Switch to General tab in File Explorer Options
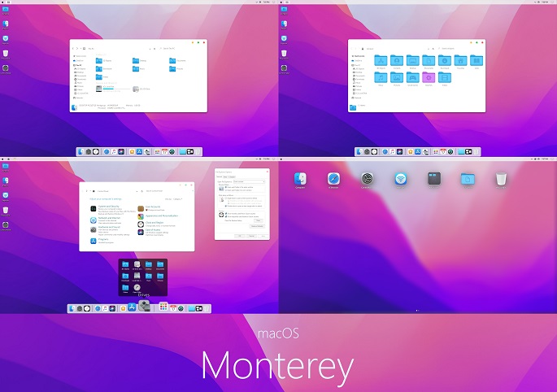Screen dimensions: 557x392 pos(220,176)
